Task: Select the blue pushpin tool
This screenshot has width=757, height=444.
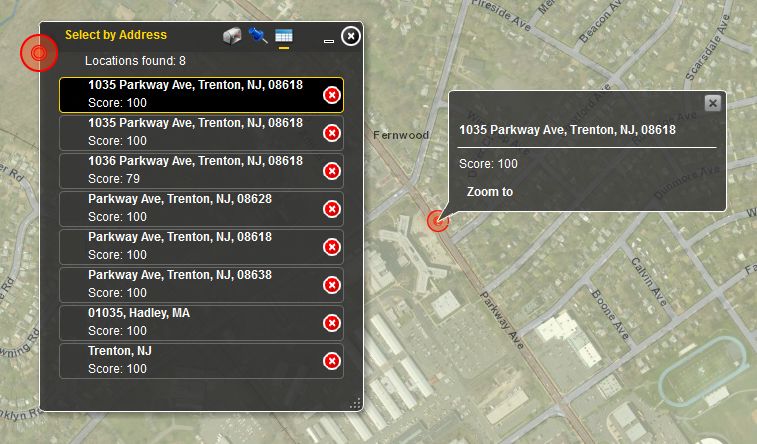Action: coord(258,36)
